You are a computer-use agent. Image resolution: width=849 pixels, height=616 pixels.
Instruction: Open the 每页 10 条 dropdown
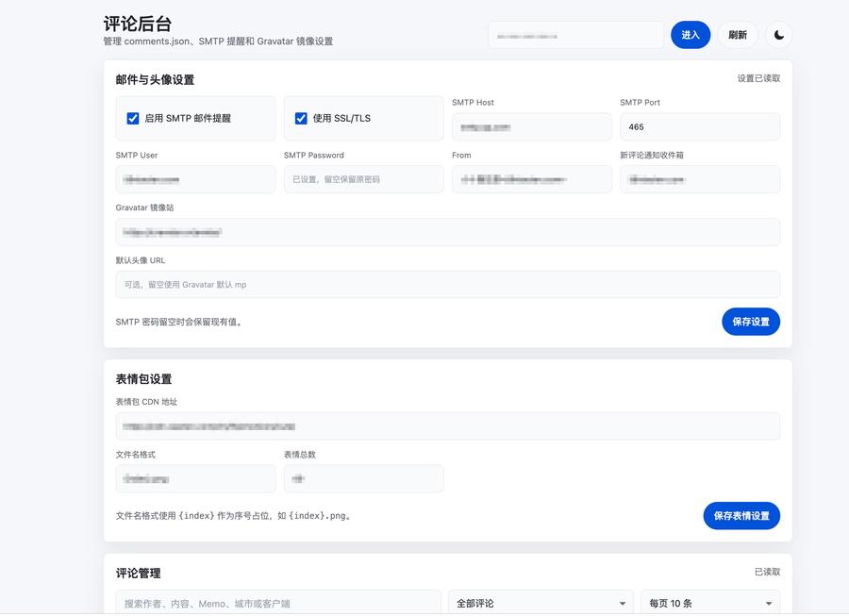pyautogui.click(x=710, y=604)
